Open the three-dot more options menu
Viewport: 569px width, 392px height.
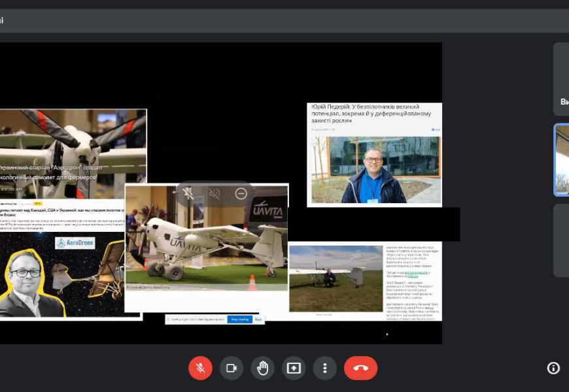tap(325, 368)
